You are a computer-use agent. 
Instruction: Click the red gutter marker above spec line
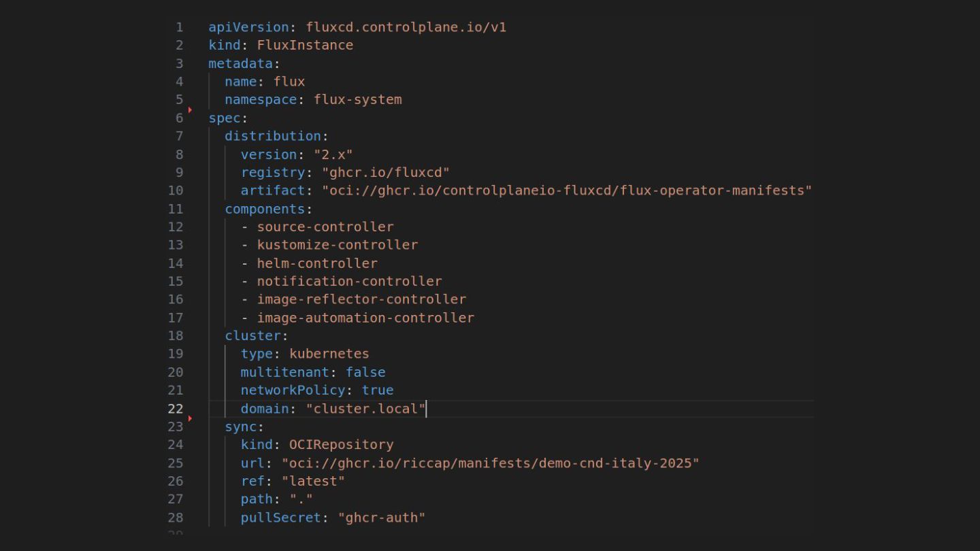[x=190, y=110]
